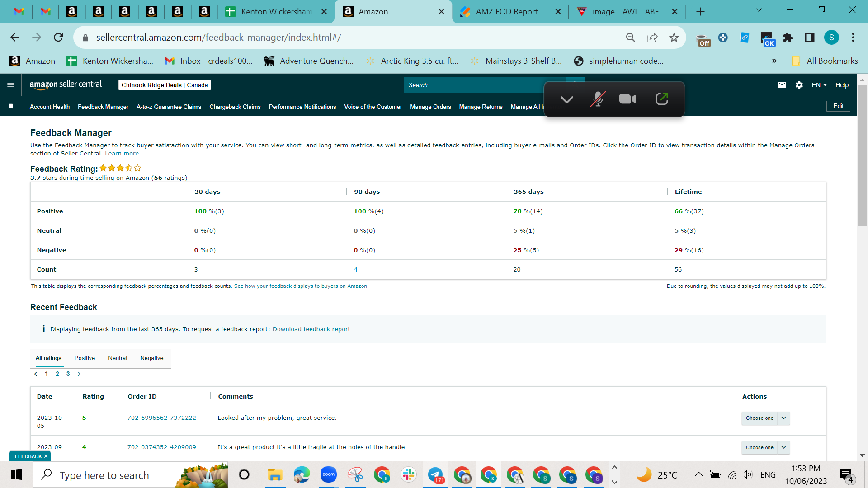This screenshot has width=868, height=488.
Task: Collapse the meeting overlay with the chevron
Action: pyautogui.click(x=567, y=99)
